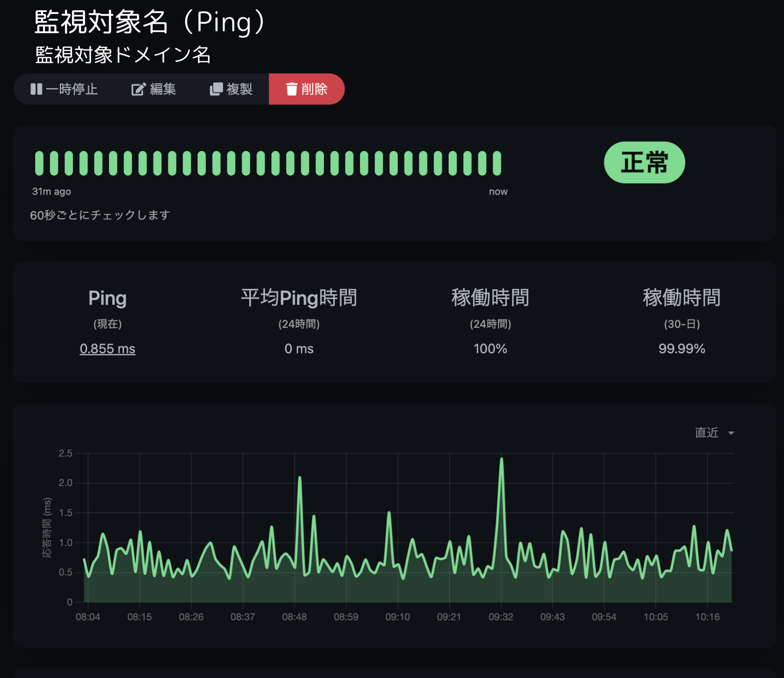Open the 0.855 ms ping details link

point(107,349)
